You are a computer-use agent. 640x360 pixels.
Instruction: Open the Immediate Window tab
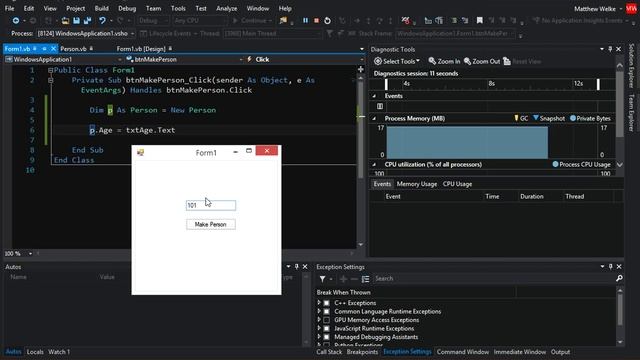pos(520,352)
